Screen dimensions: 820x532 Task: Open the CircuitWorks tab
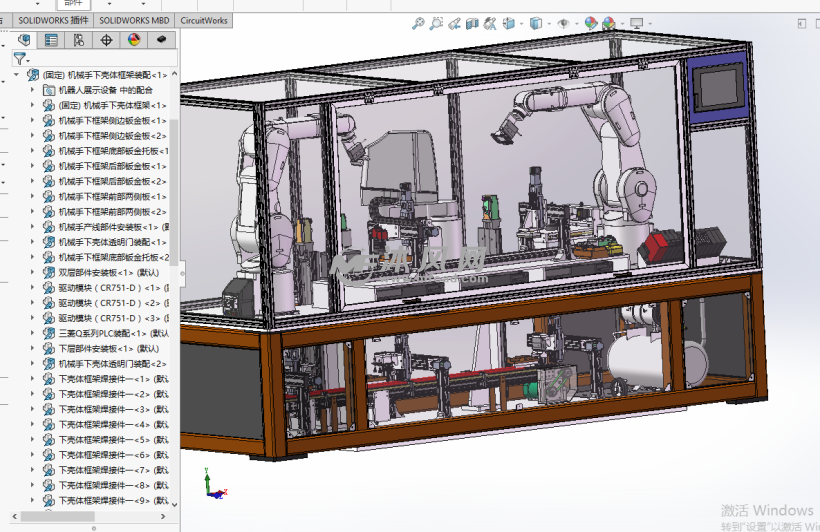pyautogui.click(x=204, y=20)
